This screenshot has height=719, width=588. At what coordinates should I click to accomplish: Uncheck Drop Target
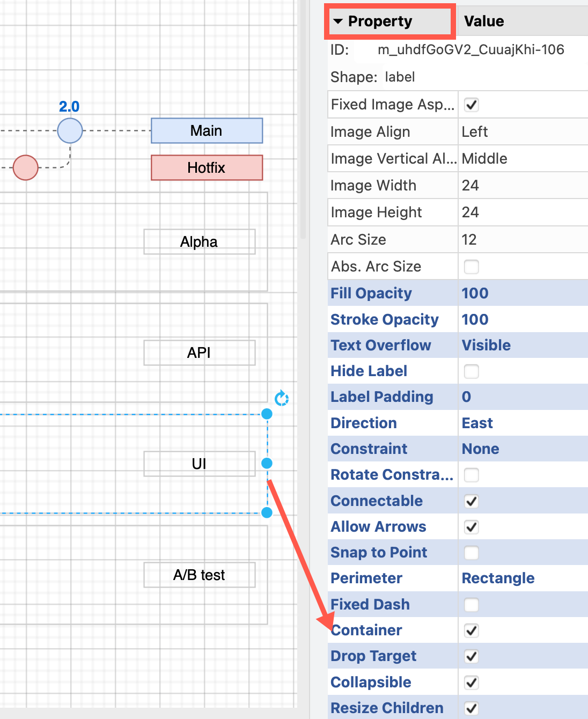click(471, 656)
